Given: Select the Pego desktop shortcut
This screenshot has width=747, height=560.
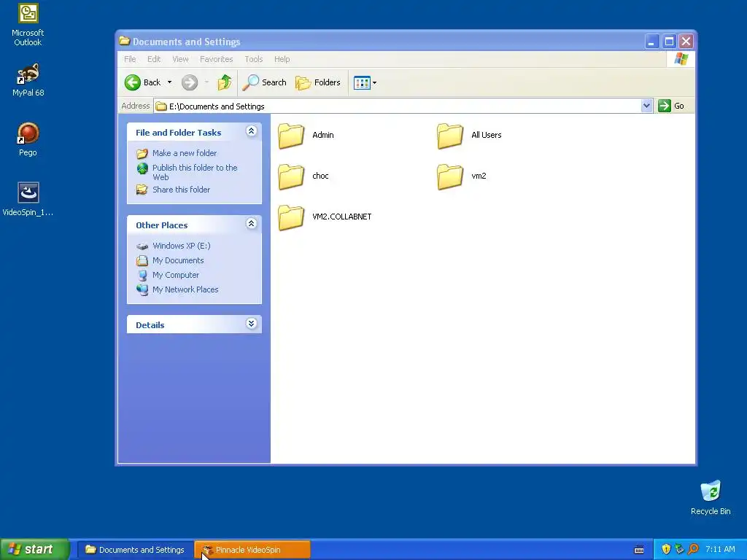Looking at the screenshot, I should click(28, 139).
